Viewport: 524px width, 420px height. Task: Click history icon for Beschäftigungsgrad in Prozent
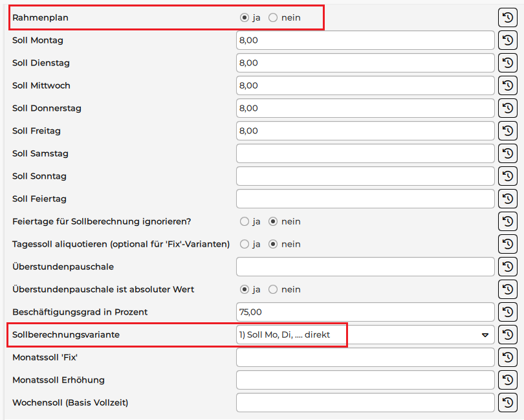508,312
